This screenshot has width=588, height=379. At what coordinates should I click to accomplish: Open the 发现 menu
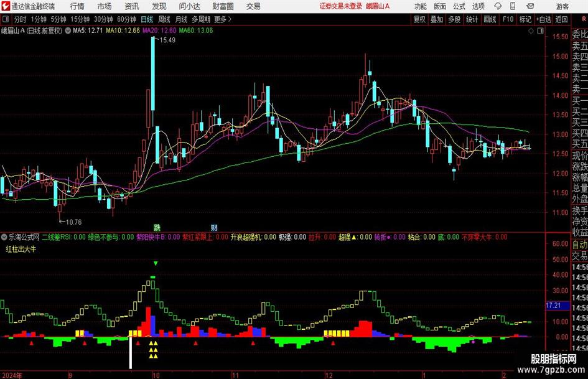(159, 6)
